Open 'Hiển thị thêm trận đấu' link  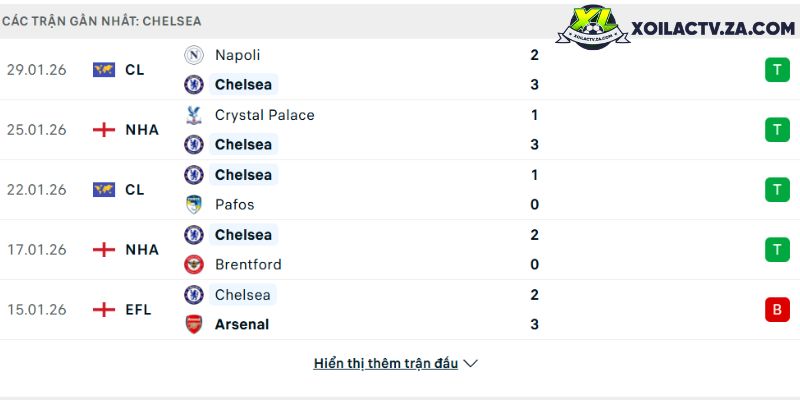(385, 364)
